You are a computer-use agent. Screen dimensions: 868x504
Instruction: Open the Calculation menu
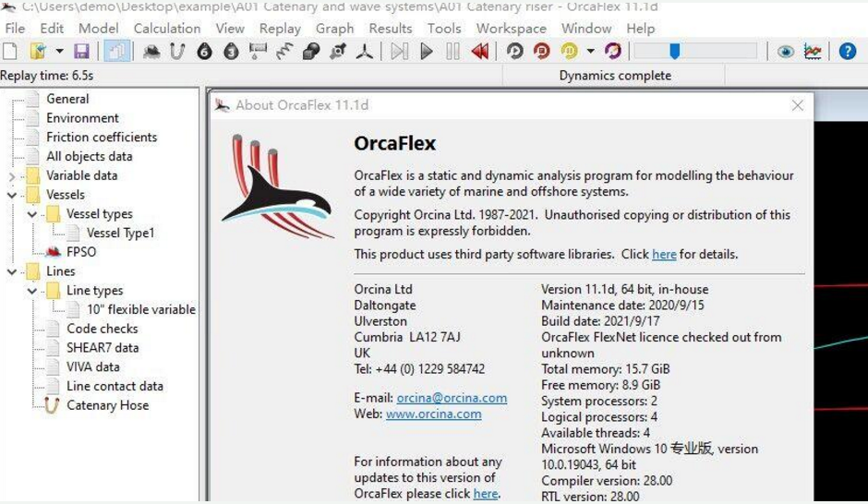167,29
